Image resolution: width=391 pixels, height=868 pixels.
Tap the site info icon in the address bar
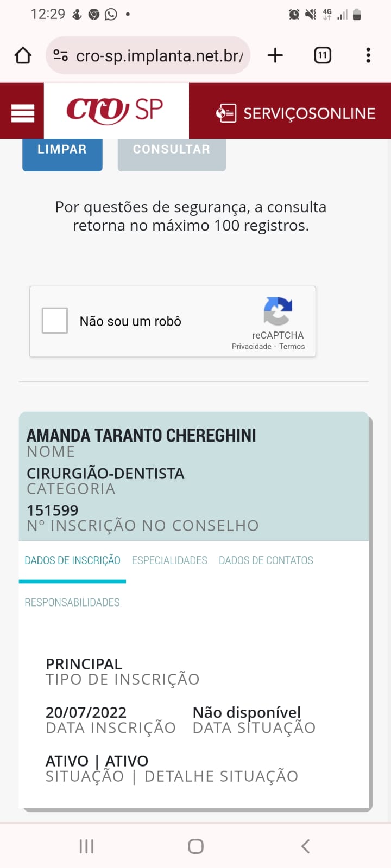coord(60,55)
